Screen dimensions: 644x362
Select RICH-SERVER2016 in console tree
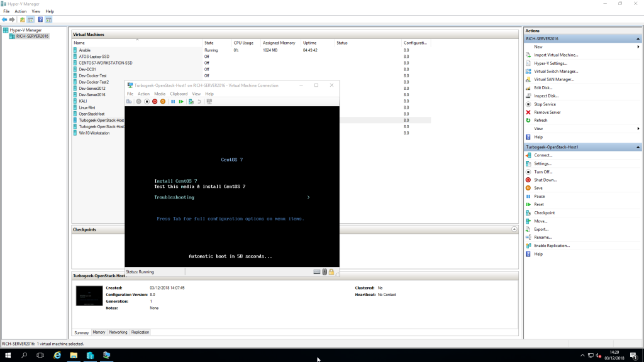[x=32, y=36]
